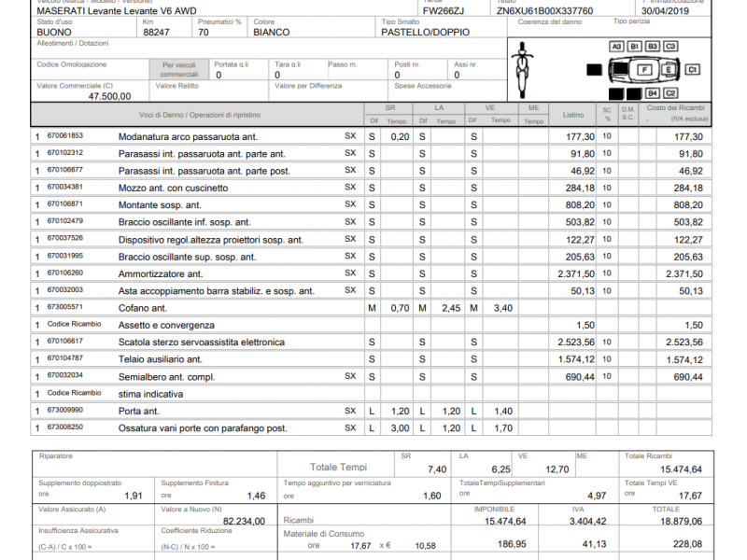Click row 'Dispositivo regol.altezza proiettori sosp. ant.'
Image resolution: width=747 pixels, height=560 pixels.
tap(371, 240)
